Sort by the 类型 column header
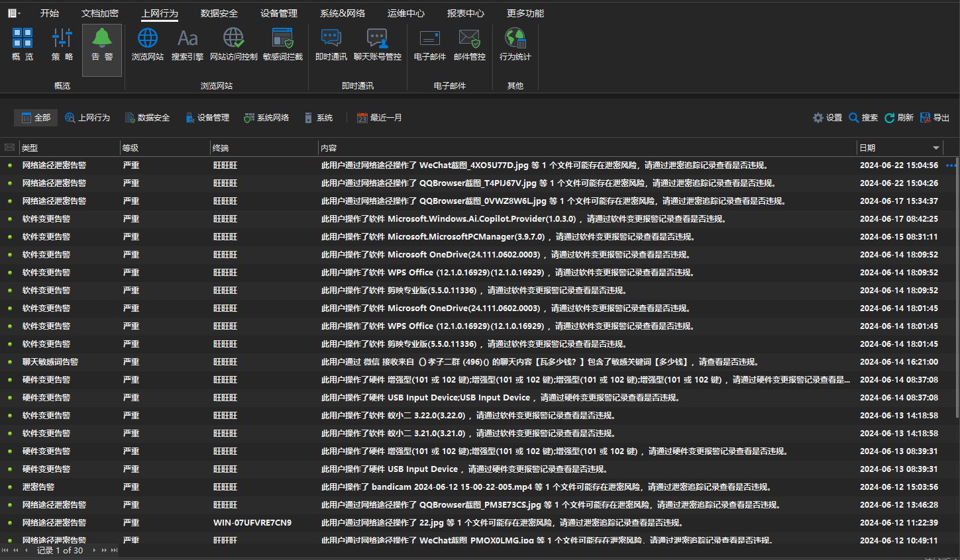 (x=69, y=148)
